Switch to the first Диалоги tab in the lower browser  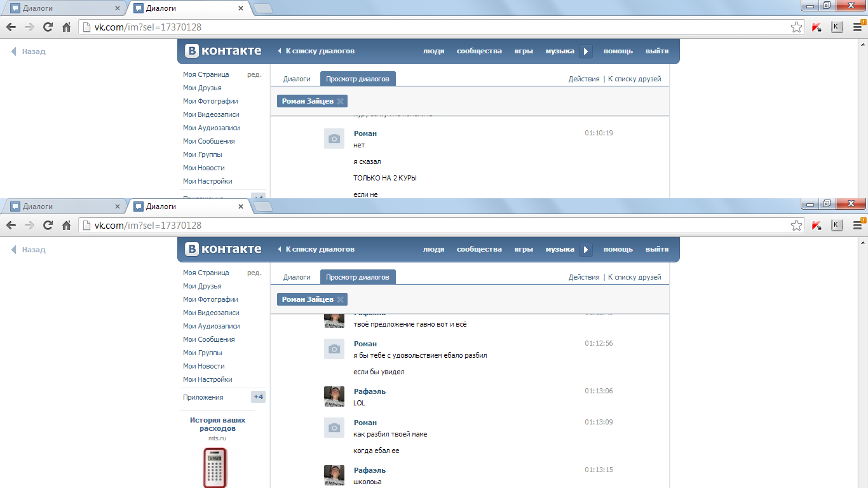click(64, 207)
